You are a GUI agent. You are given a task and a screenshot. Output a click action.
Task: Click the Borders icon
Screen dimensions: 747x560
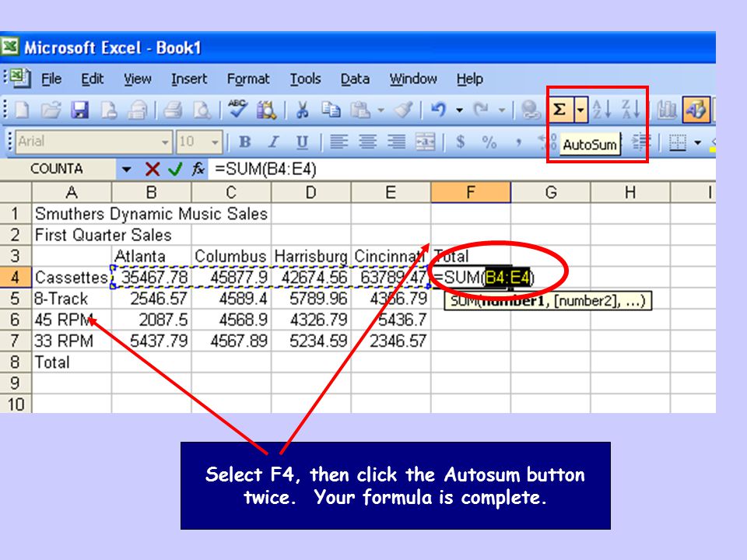click(x=678, y=142)
